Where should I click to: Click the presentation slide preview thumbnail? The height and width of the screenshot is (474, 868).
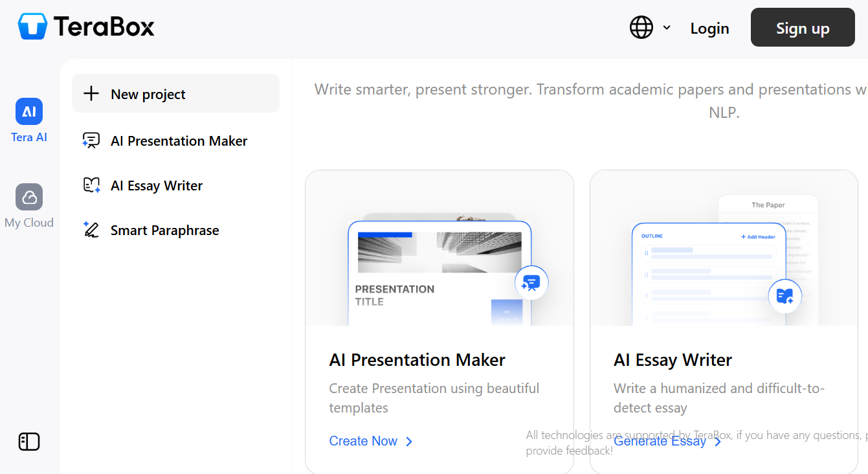point(440,272)
